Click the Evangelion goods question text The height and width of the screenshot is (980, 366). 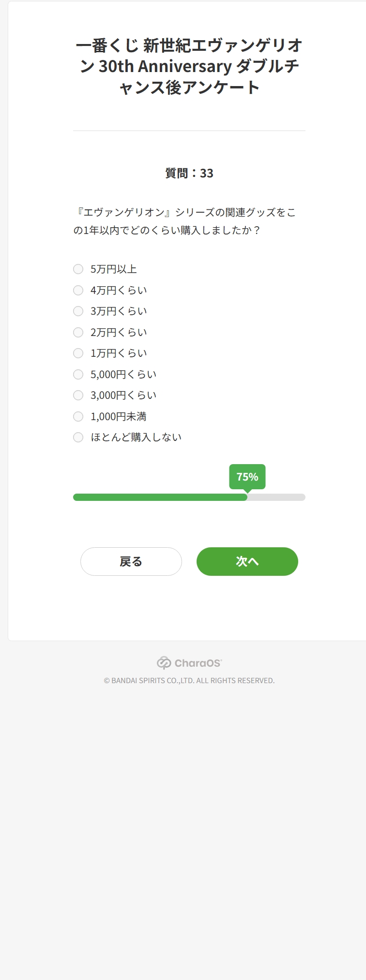pyautogui.click(x=184, y=221)
